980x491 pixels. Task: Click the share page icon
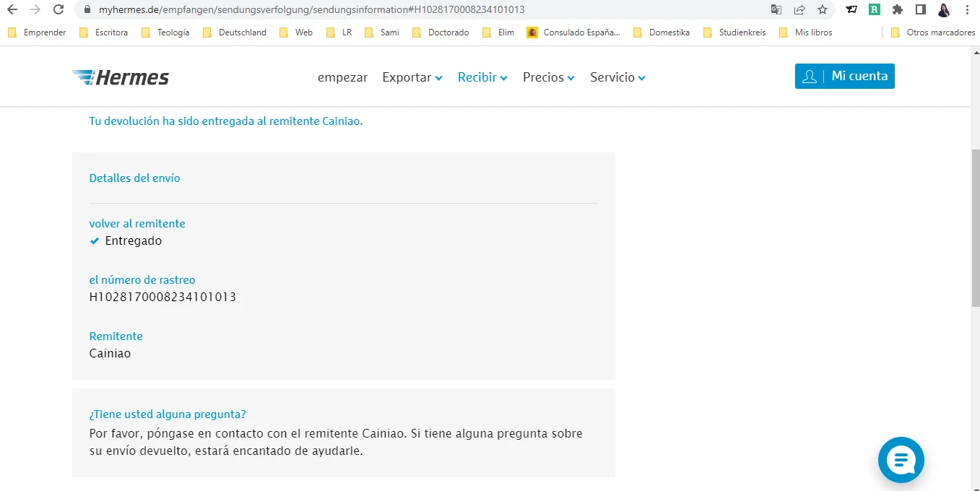point(799,10)
